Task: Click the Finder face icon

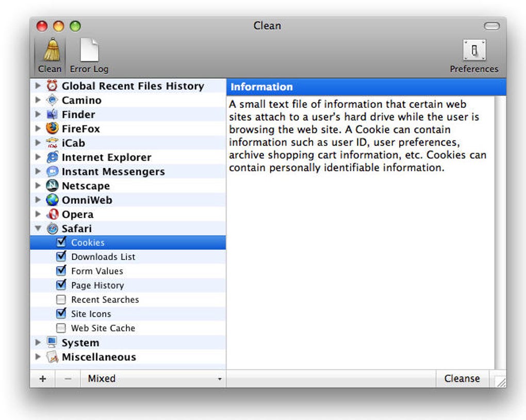Action: tap(52, 114)
